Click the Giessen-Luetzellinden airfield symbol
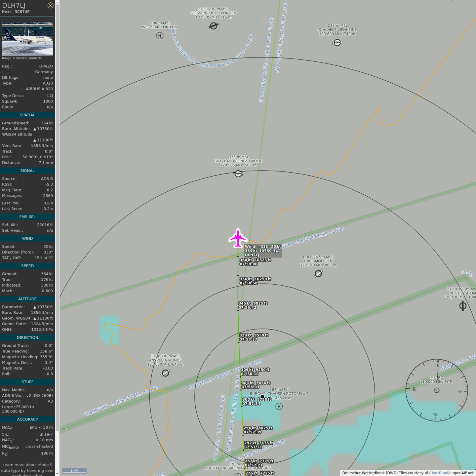The height and width of the screenshot is (476, 476). (x=214, y=26)
